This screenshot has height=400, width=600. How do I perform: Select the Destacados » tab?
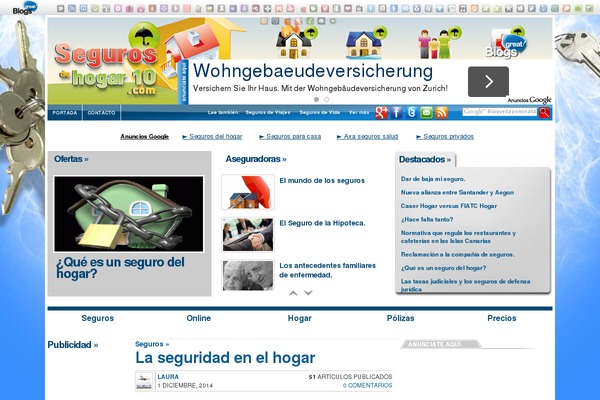[x=425, y=160]
